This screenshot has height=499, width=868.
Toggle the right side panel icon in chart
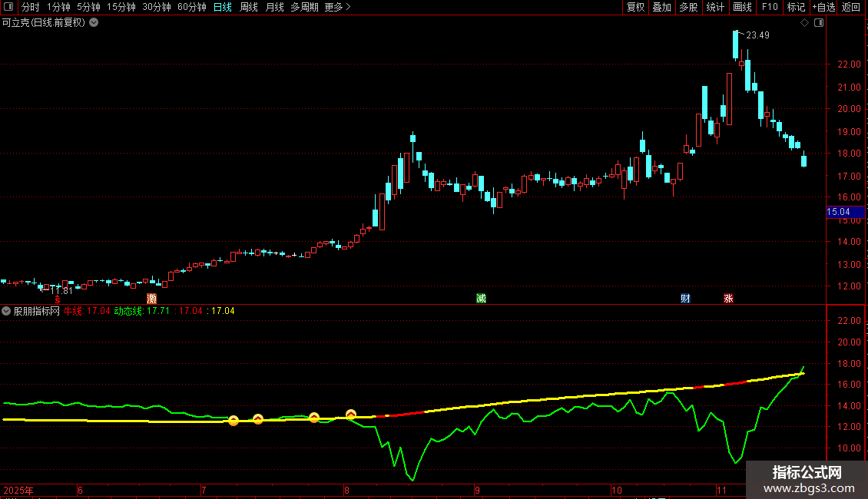pos(819,23)
